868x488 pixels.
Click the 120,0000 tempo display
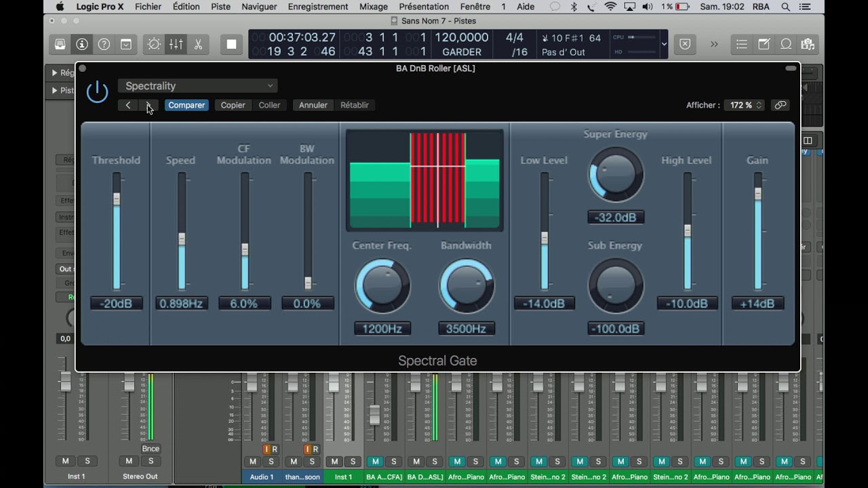coord(462,37)
